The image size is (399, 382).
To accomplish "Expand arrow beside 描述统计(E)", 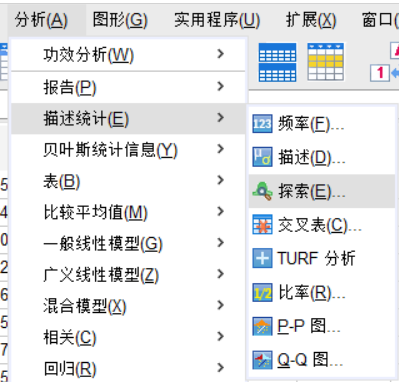I will click(x=220, y=117).
